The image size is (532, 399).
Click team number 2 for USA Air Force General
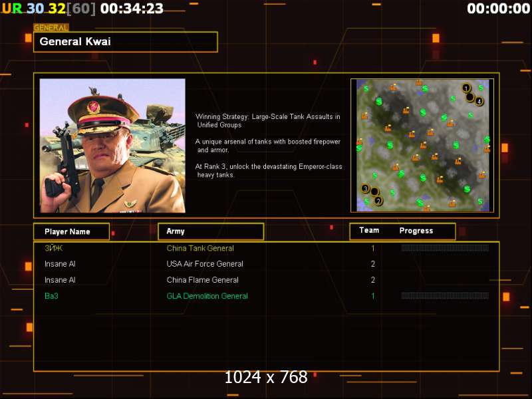(x=373, y=264)
